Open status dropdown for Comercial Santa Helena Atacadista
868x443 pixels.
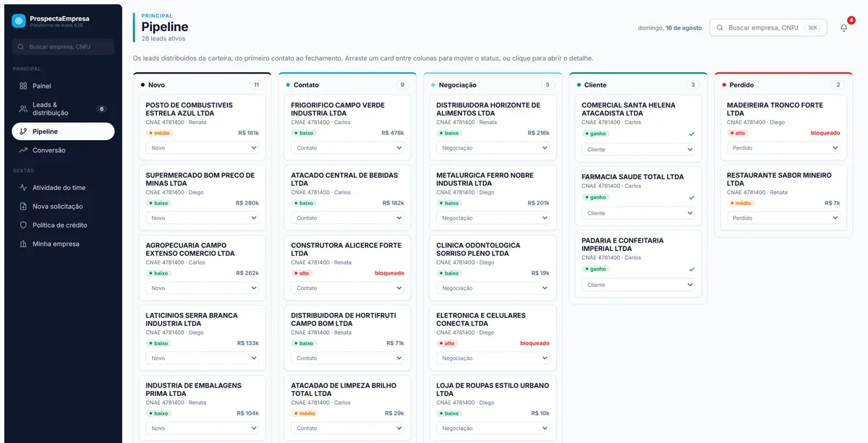[638, 150]
